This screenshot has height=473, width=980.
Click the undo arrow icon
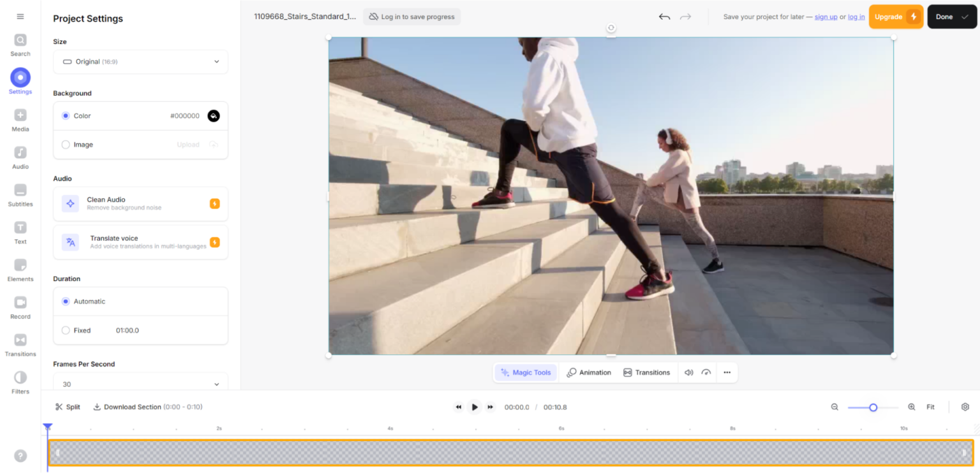664,17
